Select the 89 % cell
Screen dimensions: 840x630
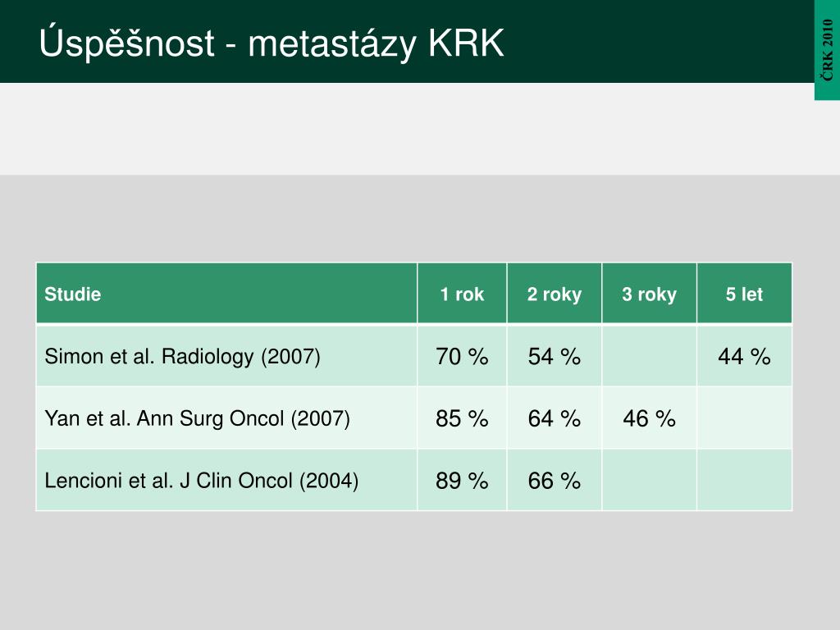[462, 480]
